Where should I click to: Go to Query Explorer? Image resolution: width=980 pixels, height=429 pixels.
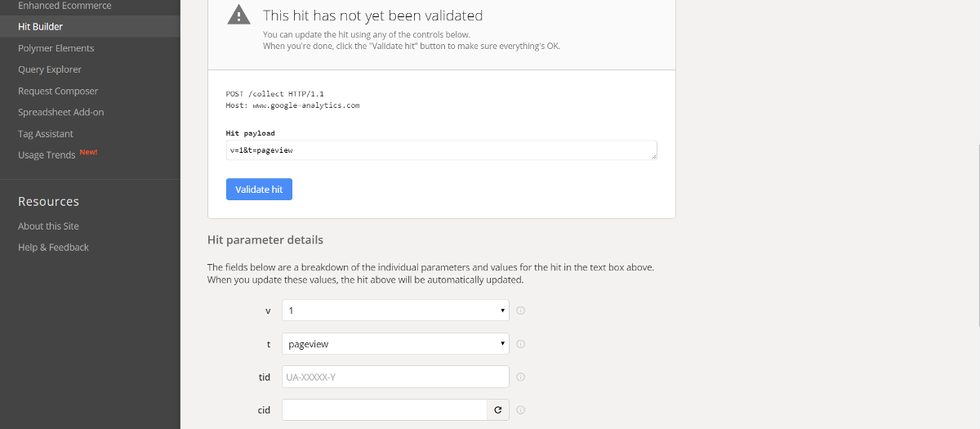[x=50, y=69]
